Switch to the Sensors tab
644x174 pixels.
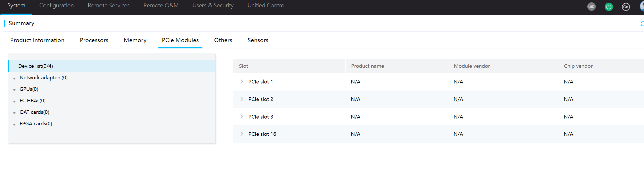258,40
